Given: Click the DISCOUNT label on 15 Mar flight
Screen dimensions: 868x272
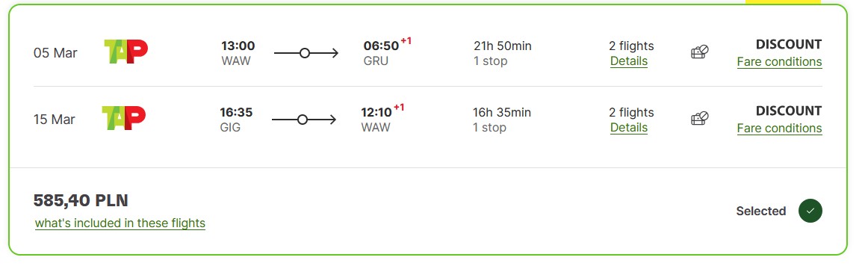Looking at the screenshot, I should (x=789, y=111).
